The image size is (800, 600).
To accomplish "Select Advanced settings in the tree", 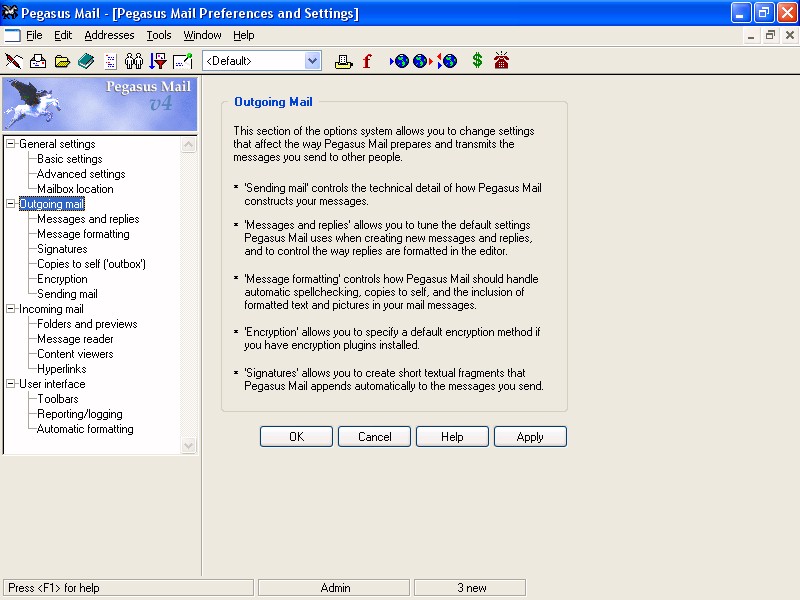I will pos(81,174).
